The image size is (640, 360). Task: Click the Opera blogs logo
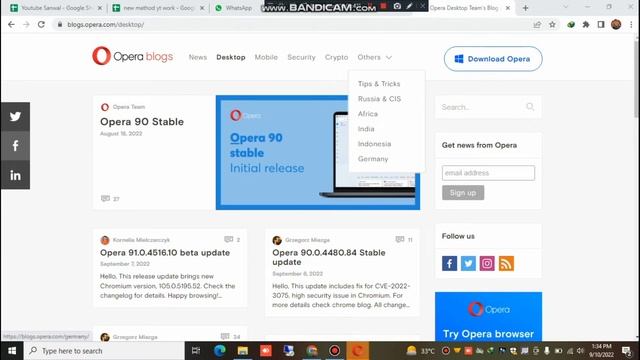pos(133,56)
